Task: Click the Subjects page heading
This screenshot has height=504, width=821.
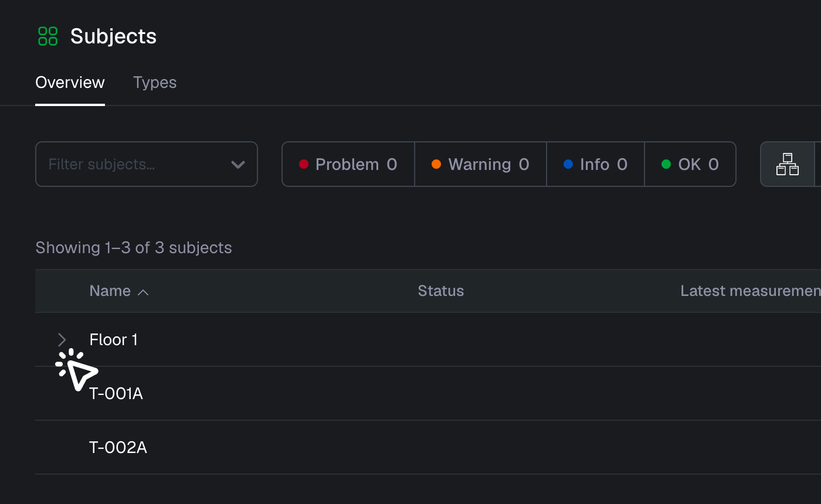Action: point(114,36)
